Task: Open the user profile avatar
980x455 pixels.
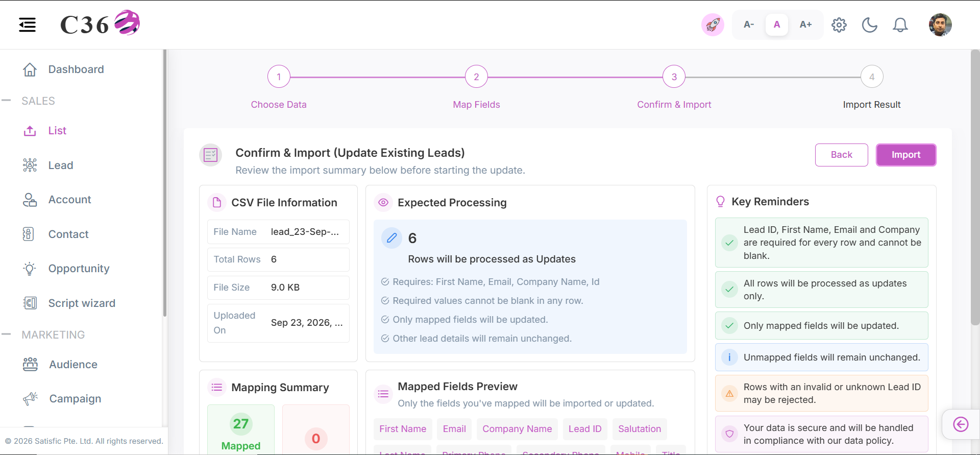Action: pos(940,25)
